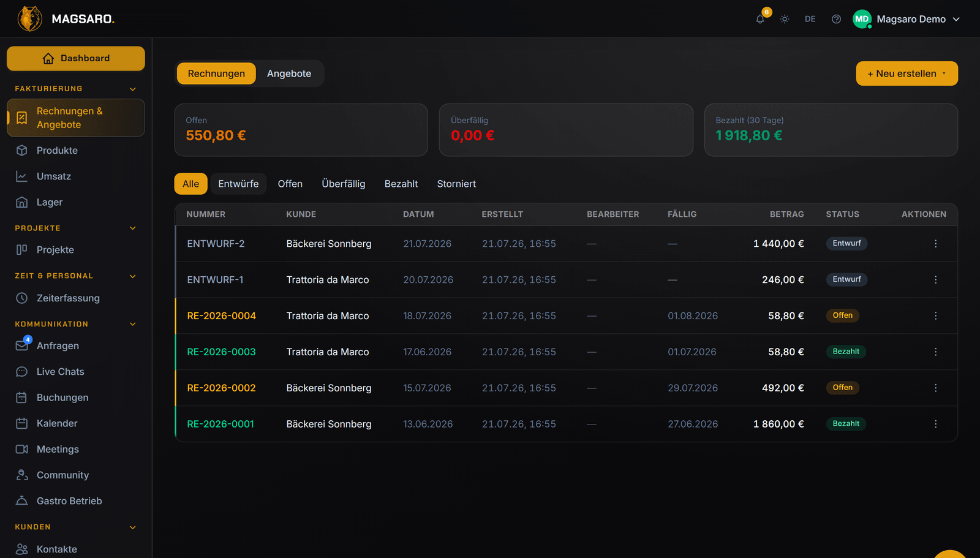Open Meetings video camera icon
The height and width of the screenshot is (558, 980).
(22, 449)
